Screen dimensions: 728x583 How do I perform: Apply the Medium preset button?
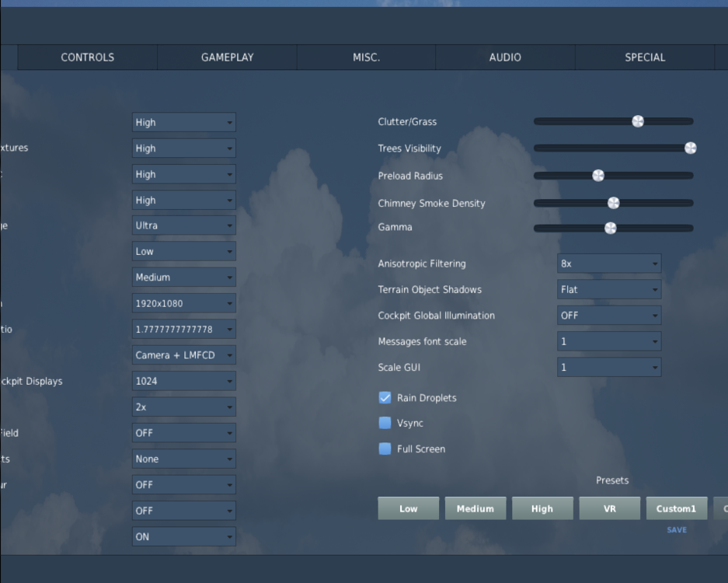(x=475, y=508)
